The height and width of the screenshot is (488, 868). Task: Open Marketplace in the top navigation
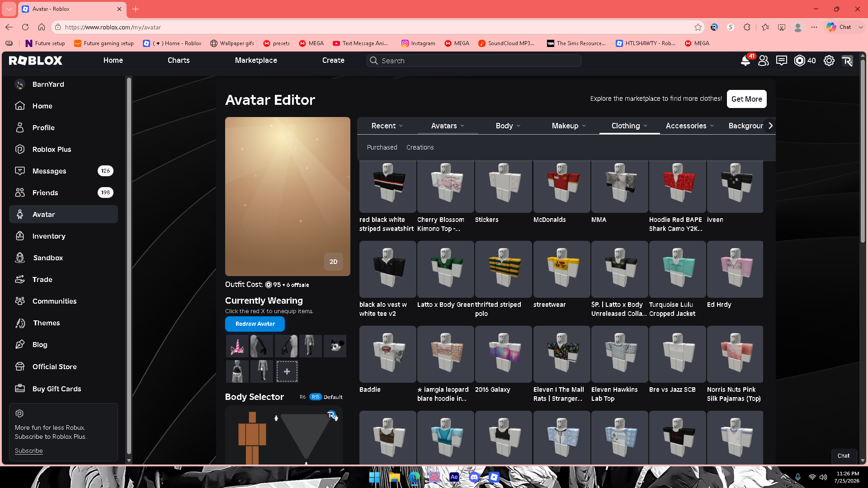tap(256, 61)
